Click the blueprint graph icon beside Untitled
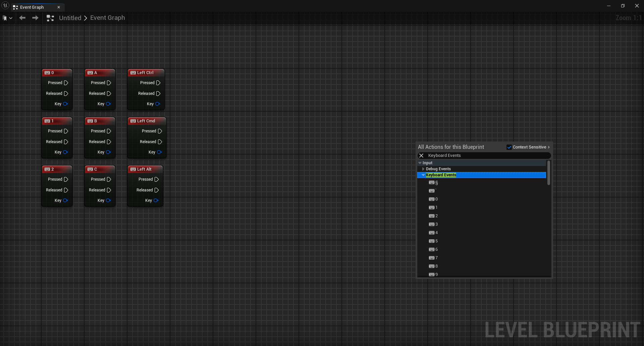Viewport: 644px width, 346px height. coord(50,18)
